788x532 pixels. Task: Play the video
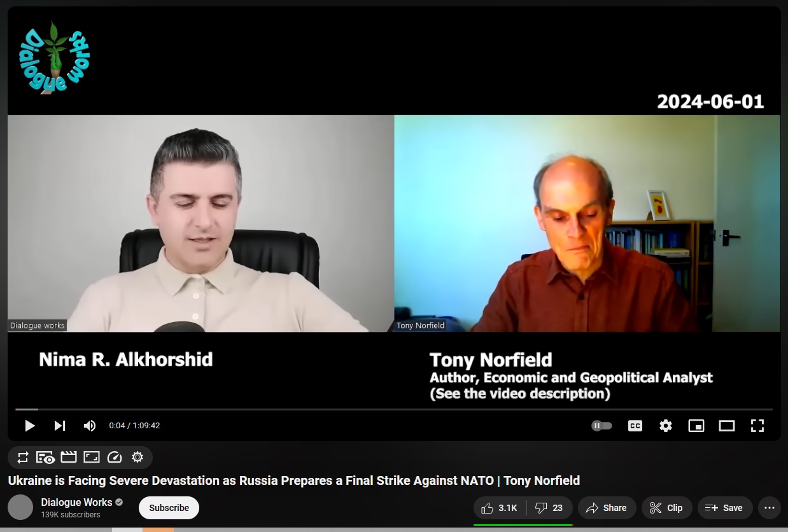(x=29, y=426)
